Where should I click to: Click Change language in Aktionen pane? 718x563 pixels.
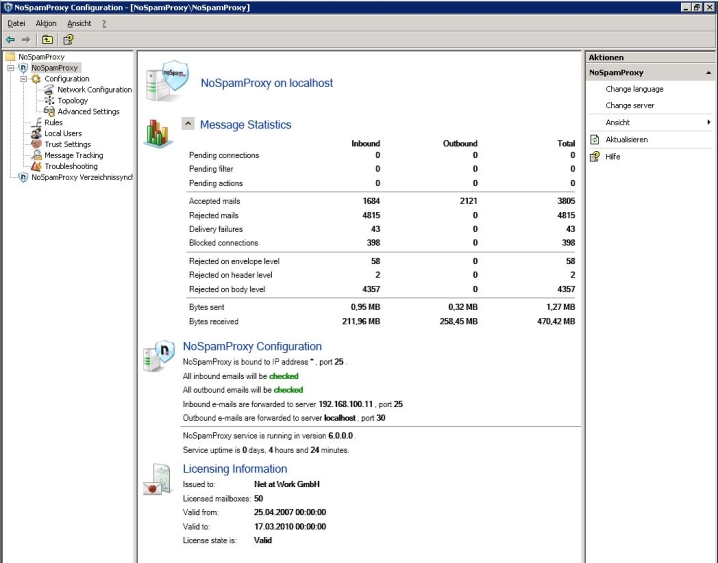point(634,89)
